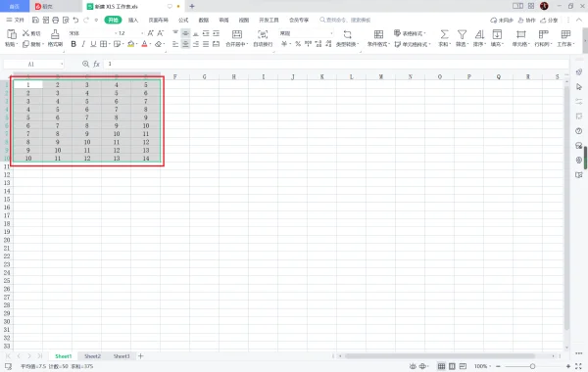The height and width of the screenshot is (372, 588).
Task: Click the zoom slider in status bar
Action: click(532, 366)
